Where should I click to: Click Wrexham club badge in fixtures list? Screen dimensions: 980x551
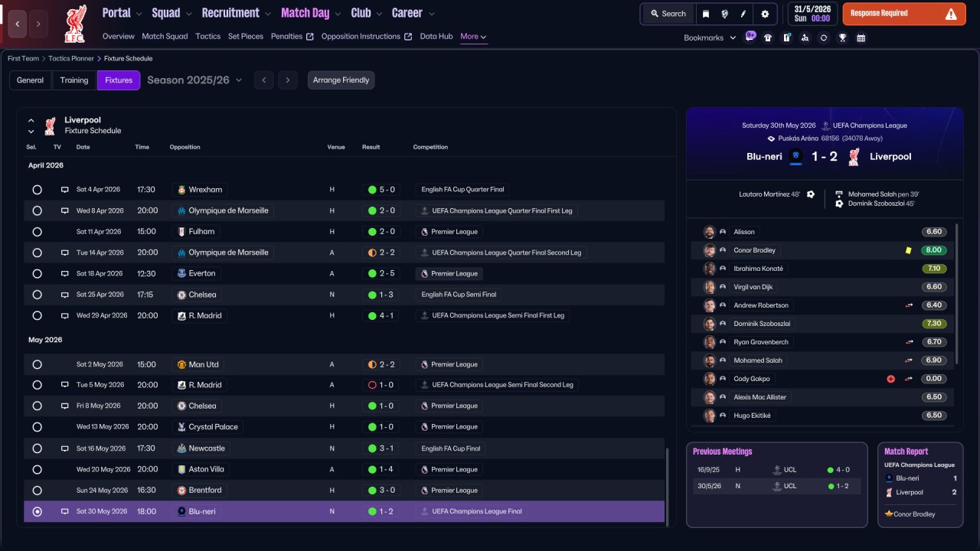(x=181, y=190)
